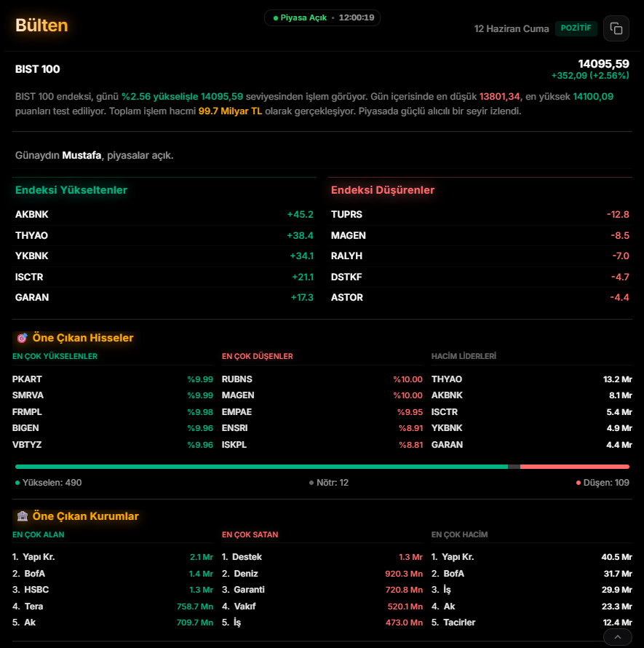Select Tacirler in En Çok Hacim
The height and width of the screenshot is (648, 644).
[x=532, y=623]
